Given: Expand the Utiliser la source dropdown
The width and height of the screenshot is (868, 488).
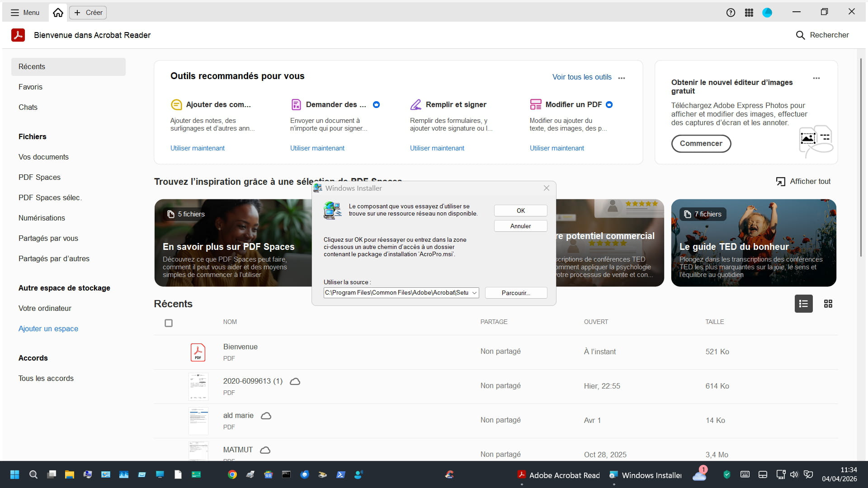Looking at the screenshot, I should click(474, 293).
